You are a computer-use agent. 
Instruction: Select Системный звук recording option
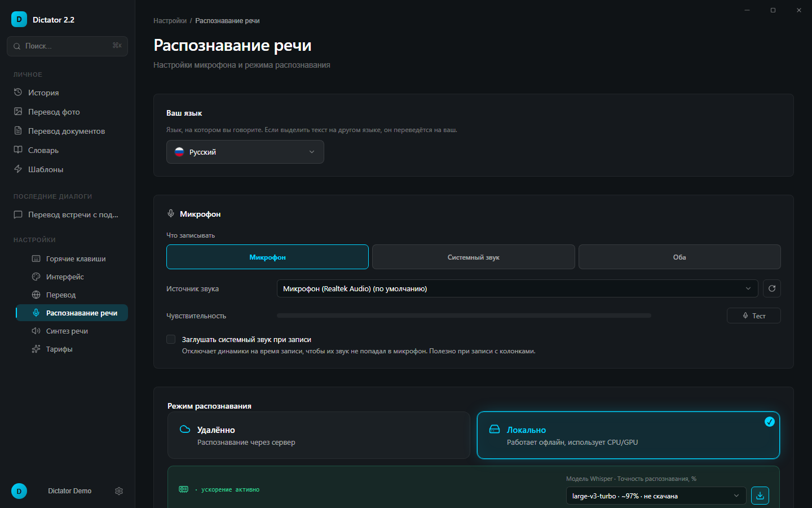[x=474, y=257]
